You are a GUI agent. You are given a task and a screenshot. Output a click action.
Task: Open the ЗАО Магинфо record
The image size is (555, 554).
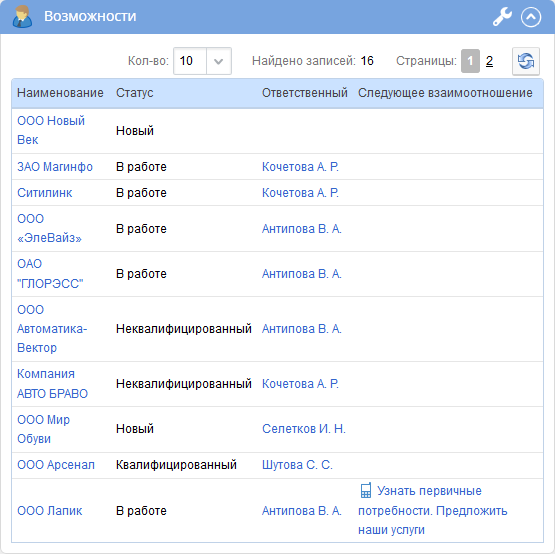coord(55,167)
